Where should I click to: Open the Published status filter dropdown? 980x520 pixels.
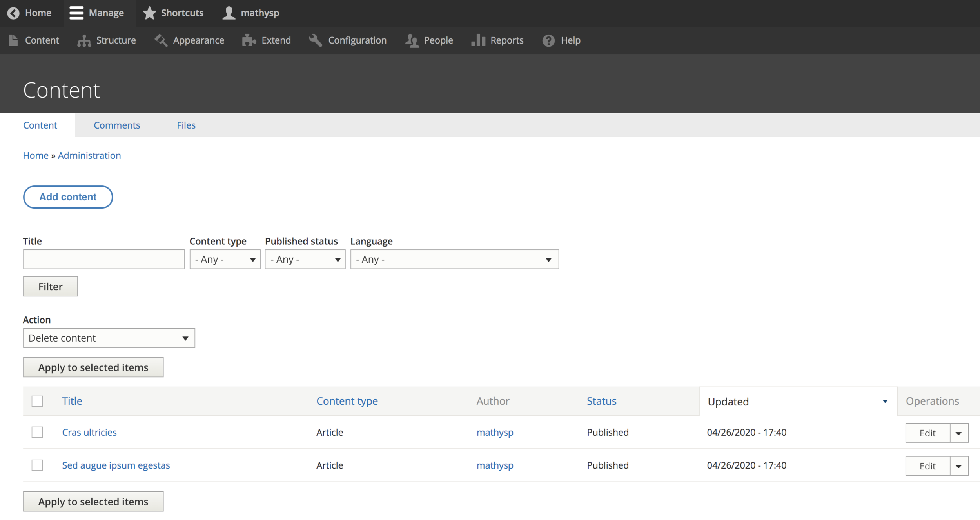[305, 260]
